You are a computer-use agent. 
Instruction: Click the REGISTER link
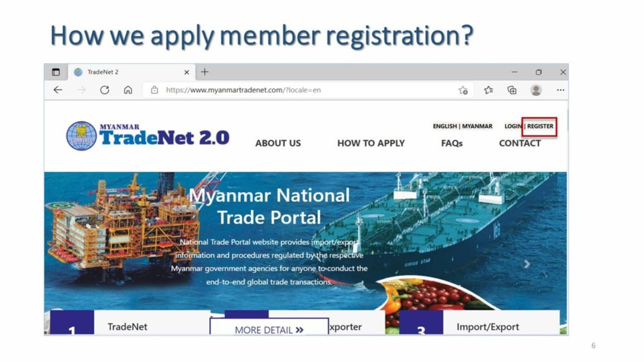click(x=540, y=126)
